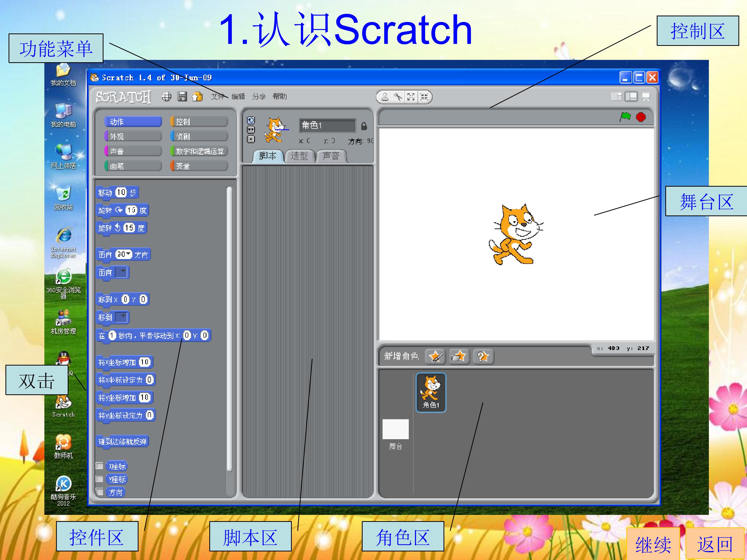747x560 pixels.
Task: Switch to the 造型 tab
Action: 300,156
